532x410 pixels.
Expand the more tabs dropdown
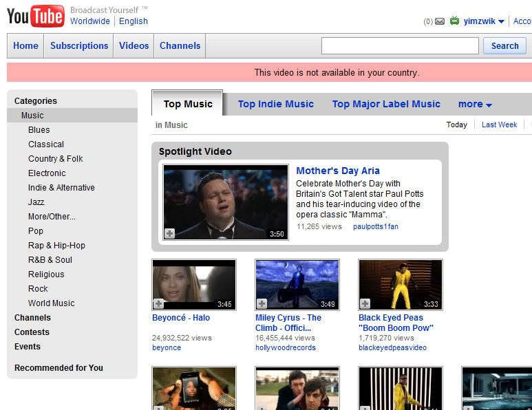coord(475,104)
